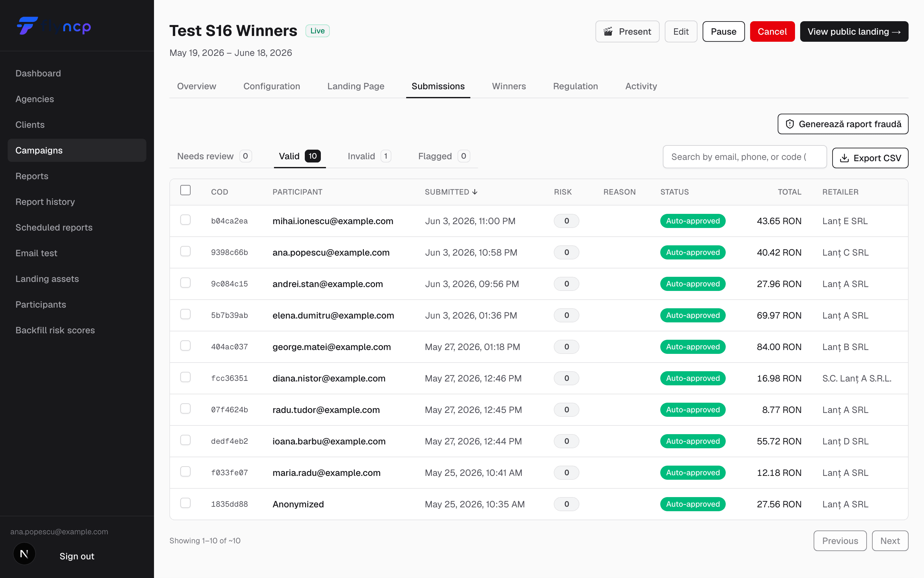Open the Landing Page tab
The width and height of the screenshot is (924, 578).
point(355,86)
